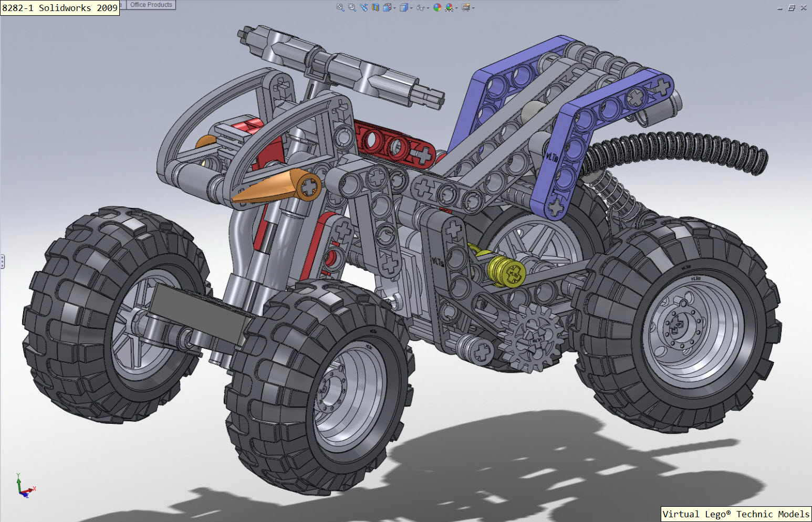The width and height of the screenshot is (812, 522).
Task: Click the left panel expand handle
Action: [x=2, y=262]
